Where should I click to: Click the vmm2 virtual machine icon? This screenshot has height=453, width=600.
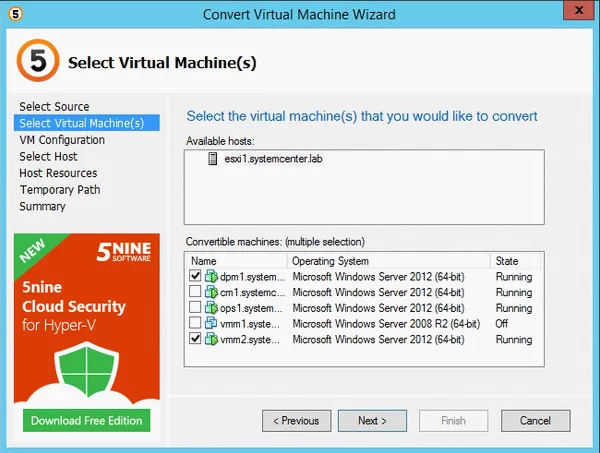pyautogui.click(x=211, y=339)
